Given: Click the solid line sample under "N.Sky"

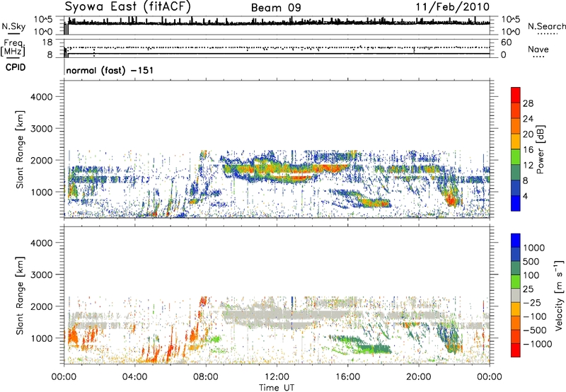Looking at the screenshot, I should point(13,34).
